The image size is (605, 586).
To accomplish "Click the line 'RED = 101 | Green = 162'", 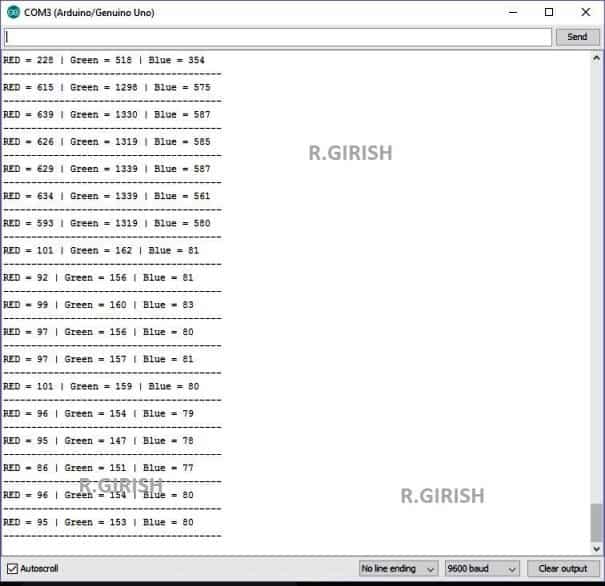I will tap(101, 250).
